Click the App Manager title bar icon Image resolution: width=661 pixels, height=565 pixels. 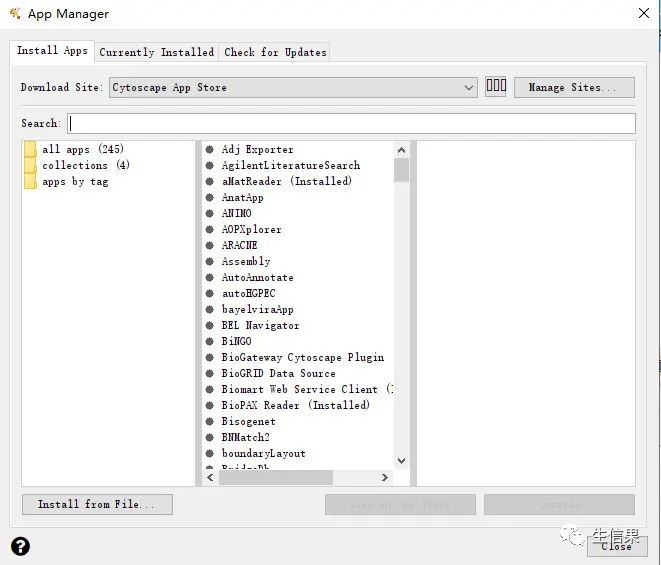pos(15,13)
